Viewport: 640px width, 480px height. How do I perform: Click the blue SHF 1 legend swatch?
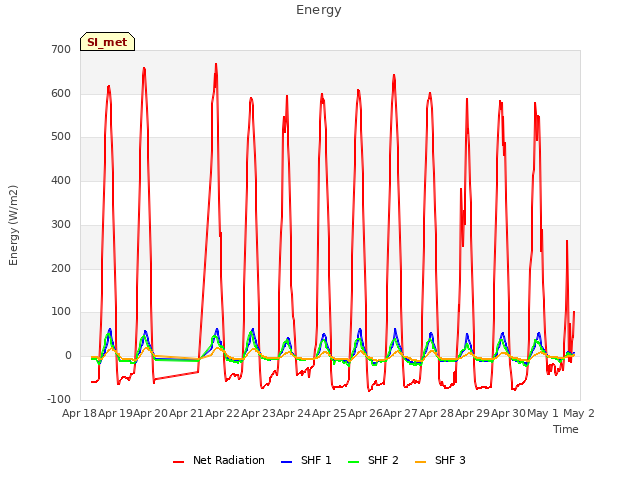(287, 462)
